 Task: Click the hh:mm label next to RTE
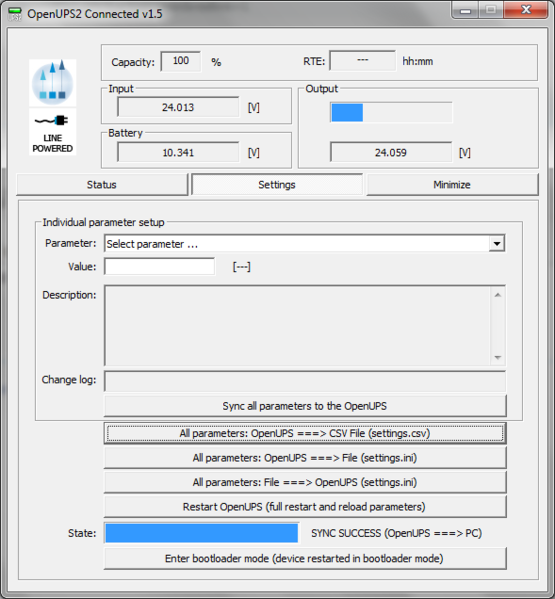point(418,62)
